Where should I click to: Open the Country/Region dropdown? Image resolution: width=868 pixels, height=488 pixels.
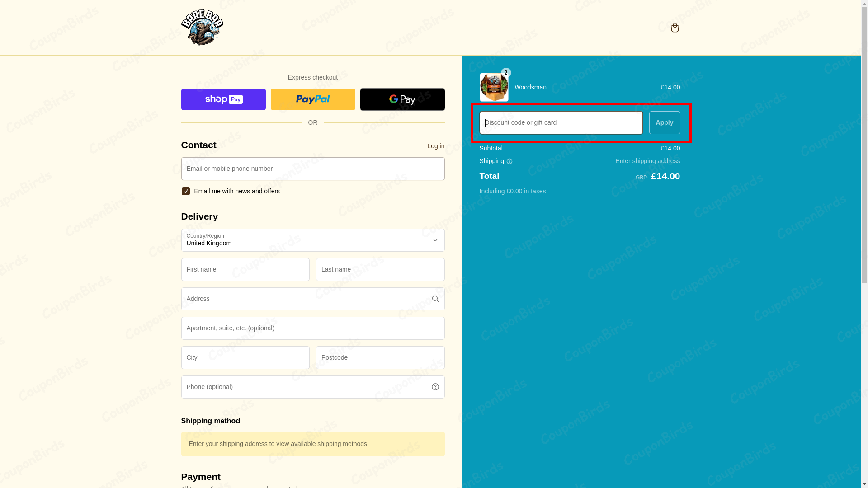point(313,240)
